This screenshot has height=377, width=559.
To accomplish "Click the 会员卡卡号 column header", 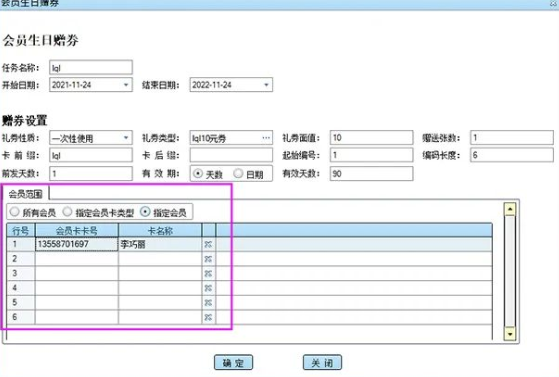I will coord(77,230).
